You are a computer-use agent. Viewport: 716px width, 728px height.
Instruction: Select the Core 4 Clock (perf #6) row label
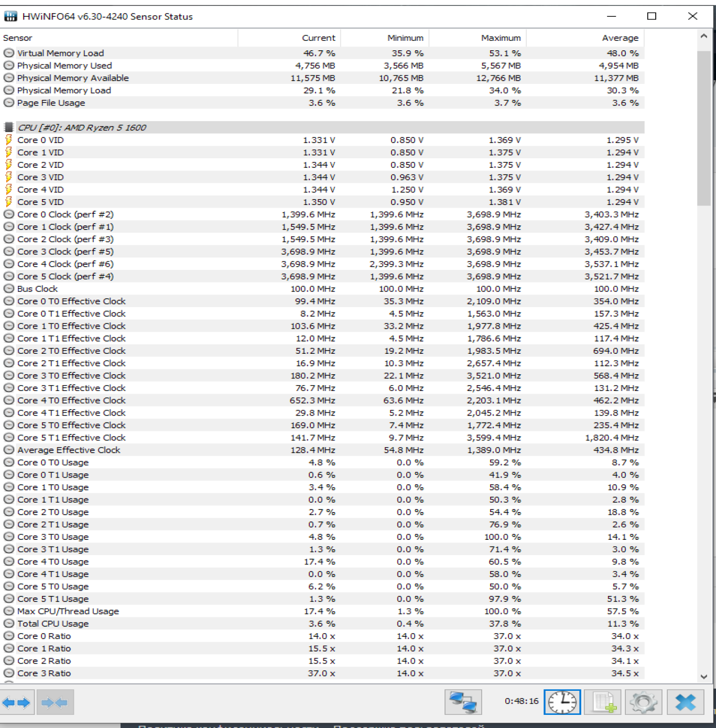[x=66, y=264]
